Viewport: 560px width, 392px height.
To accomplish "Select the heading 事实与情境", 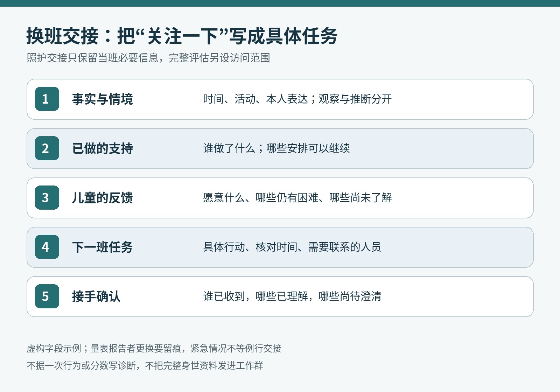I will (x=102, y=99).
